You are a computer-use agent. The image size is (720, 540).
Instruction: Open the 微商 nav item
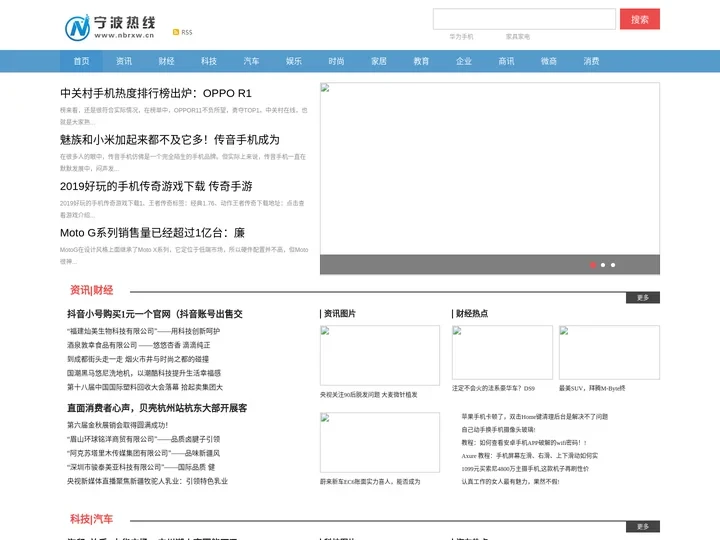(x=549, y=61)
